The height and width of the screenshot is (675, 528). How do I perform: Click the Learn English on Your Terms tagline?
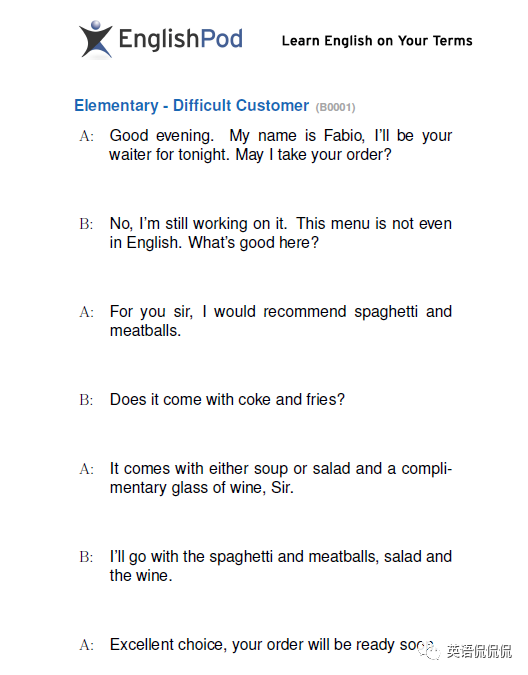click(377, 40)
